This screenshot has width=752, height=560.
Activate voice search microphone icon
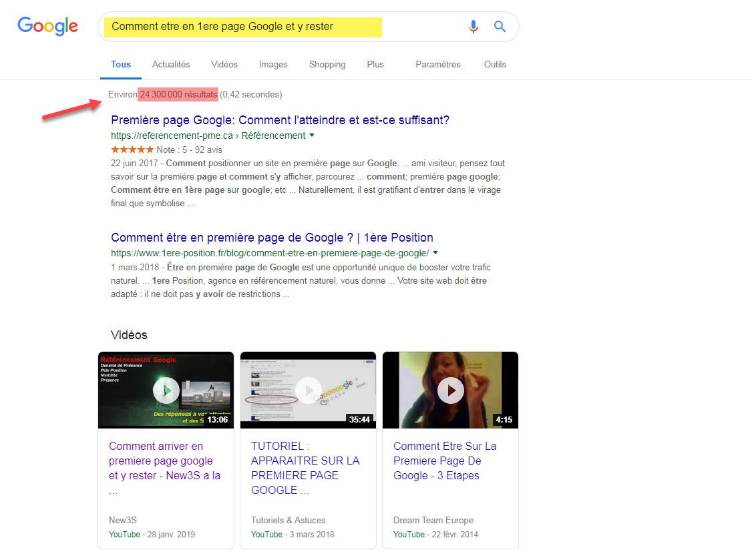tap(474, 27)
